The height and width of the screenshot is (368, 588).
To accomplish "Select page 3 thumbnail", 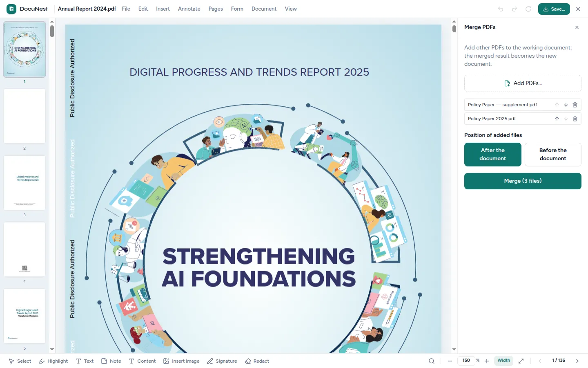I will pos(24,183).
